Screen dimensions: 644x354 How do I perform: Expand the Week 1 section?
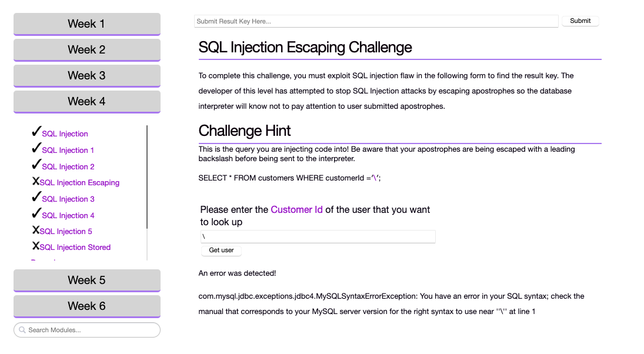point(86,24)
